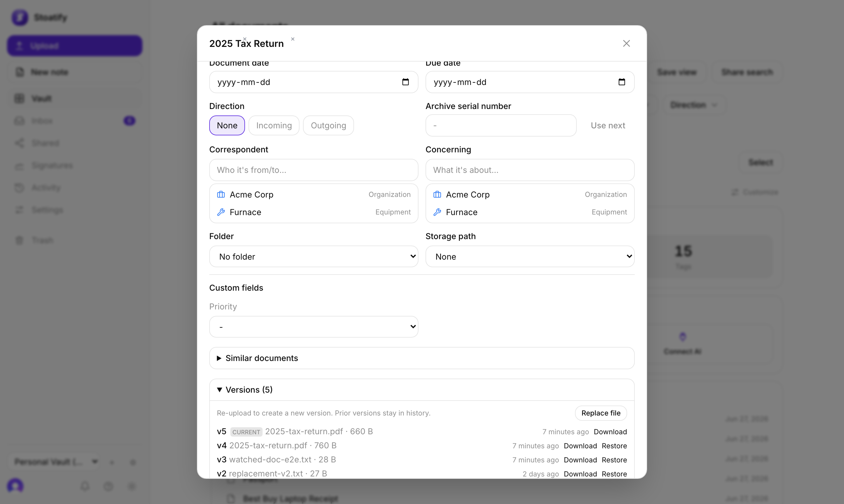
Task: Expand the Similar documents section
Action: (421, 358)
